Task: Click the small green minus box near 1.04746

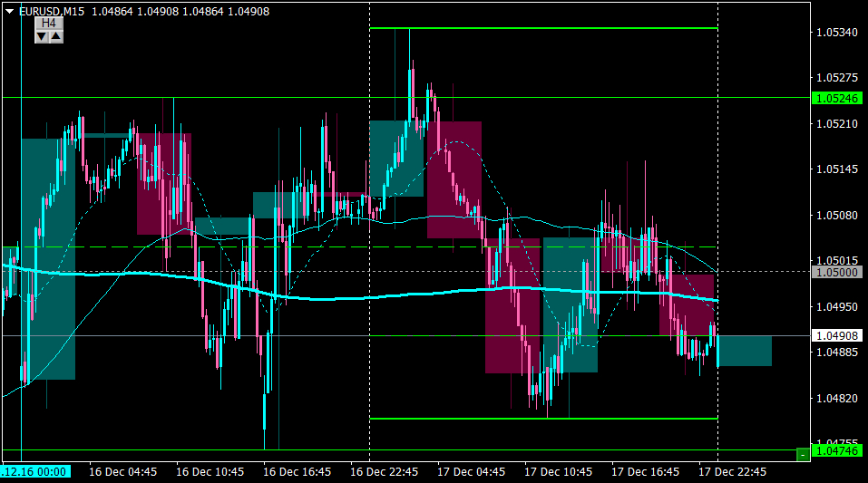Action: coord(803,454)
